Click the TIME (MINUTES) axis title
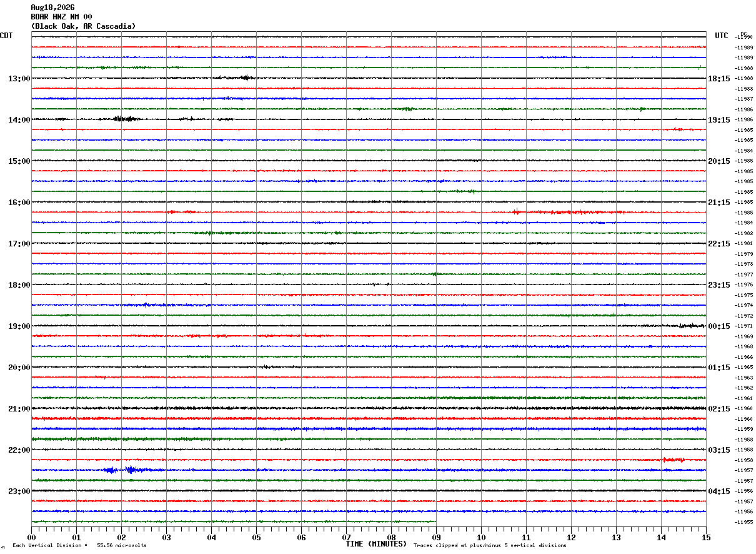The height and width of the screenshot is (554, 756). [x=376, y=544]
